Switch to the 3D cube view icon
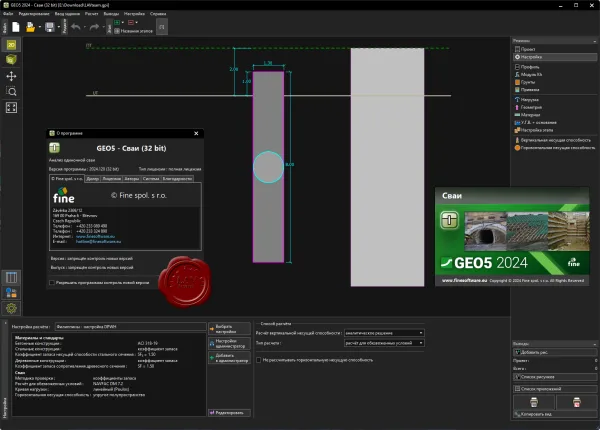This screenshot has width=600, height=430. click(x=11, y=60)
